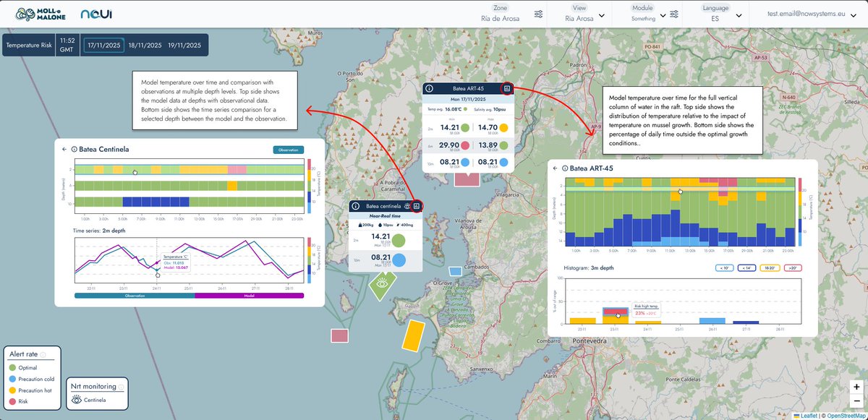The height and width of the screenshot is (420, 868).
Task: Click Nrt monitoring info icon
Action: 120,387
